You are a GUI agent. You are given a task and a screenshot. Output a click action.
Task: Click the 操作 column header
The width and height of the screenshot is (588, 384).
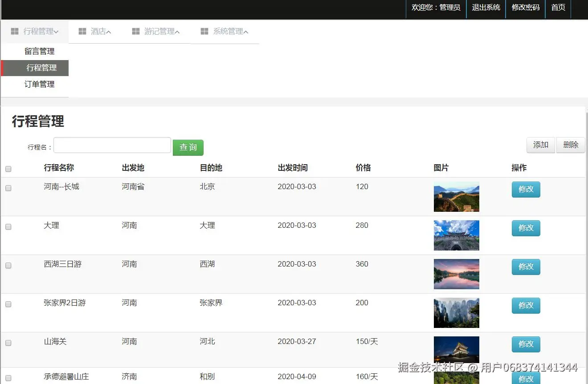pos(519,168)
